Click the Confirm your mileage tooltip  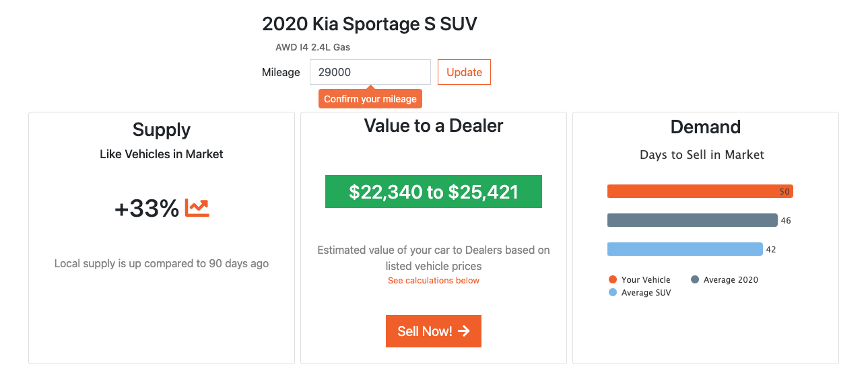coord(370,99)
